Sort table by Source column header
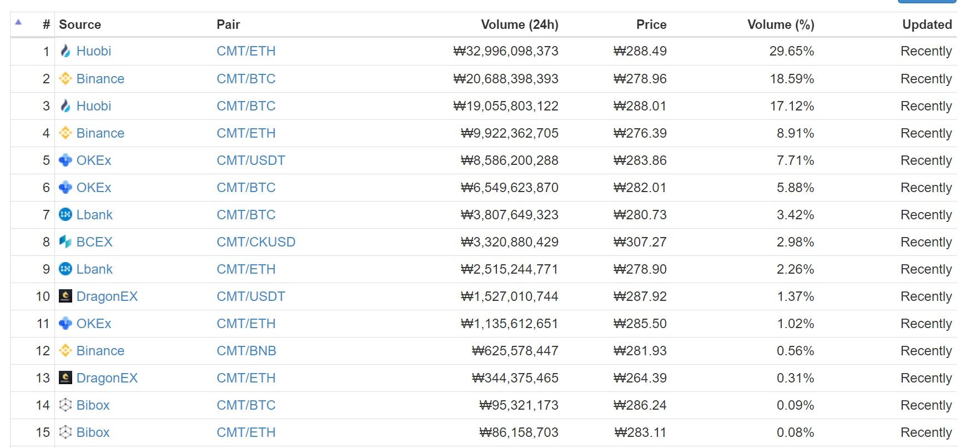This screenshot has height=448, width=980. tap(80, 24)
